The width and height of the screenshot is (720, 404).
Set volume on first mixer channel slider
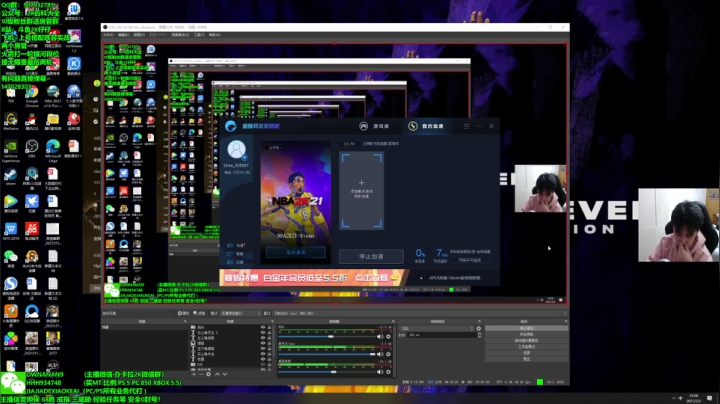click(x=327, y=337)
